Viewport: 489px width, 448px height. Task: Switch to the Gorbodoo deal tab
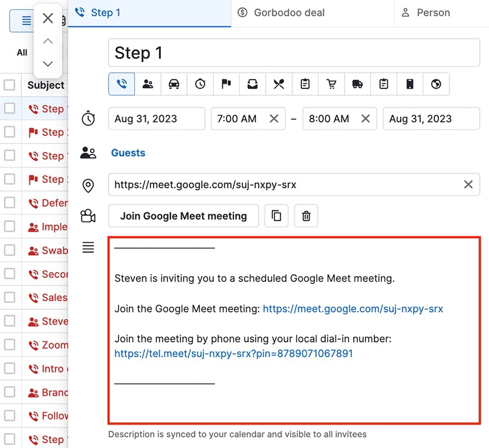pos(289,13)
